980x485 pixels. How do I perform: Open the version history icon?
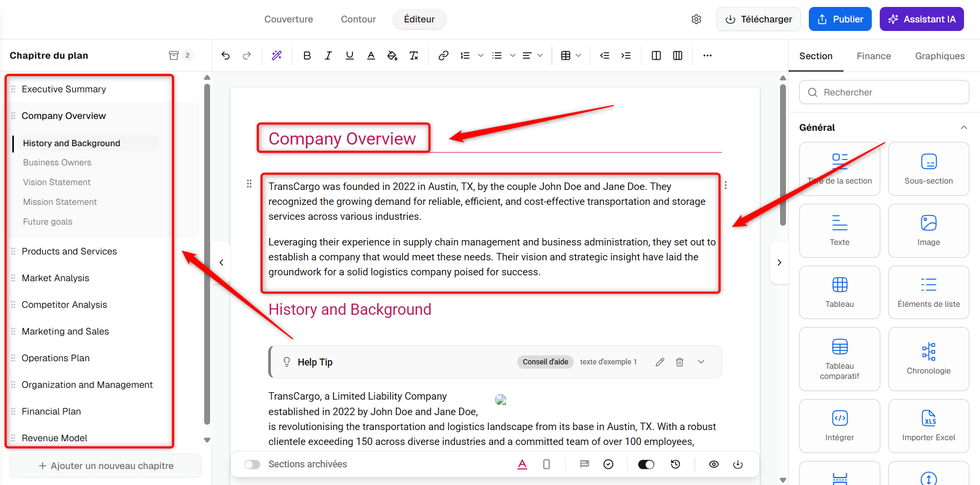(676, 464)
